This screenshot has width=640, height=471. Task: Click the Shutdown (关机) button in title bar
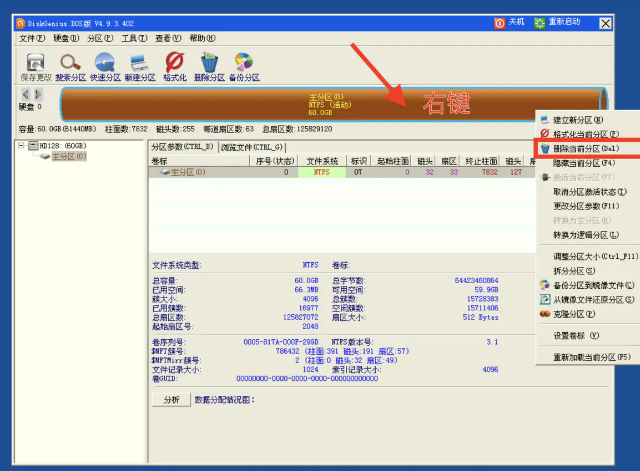coord(509,22)
